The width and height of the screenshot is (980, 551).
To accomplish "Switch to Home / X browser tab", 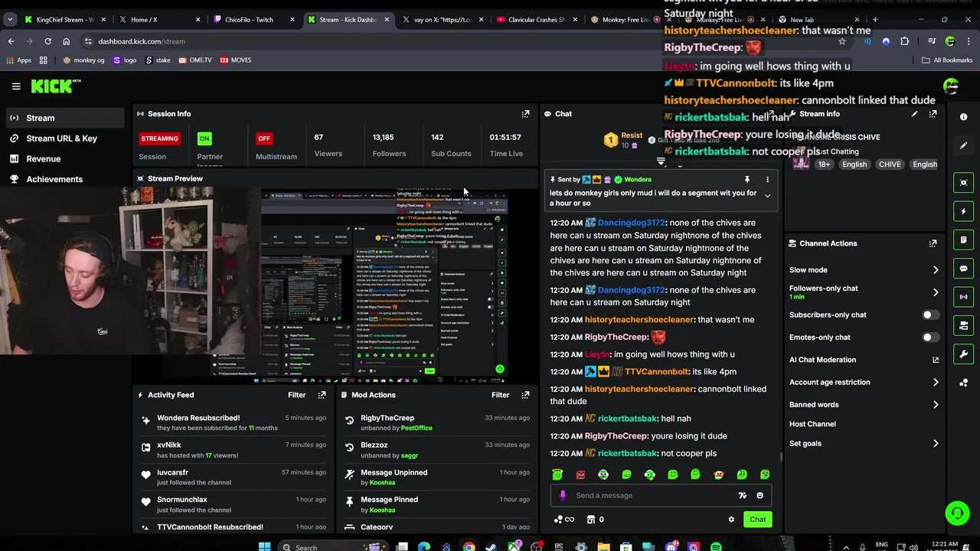I will (159, 19).
